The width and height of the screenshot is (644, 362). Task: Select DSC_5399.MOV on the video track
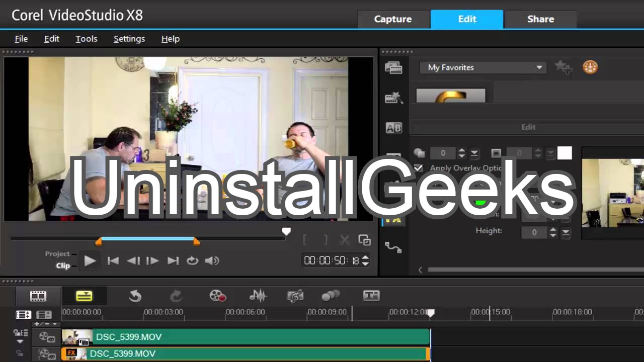click(x=246, y=337)
